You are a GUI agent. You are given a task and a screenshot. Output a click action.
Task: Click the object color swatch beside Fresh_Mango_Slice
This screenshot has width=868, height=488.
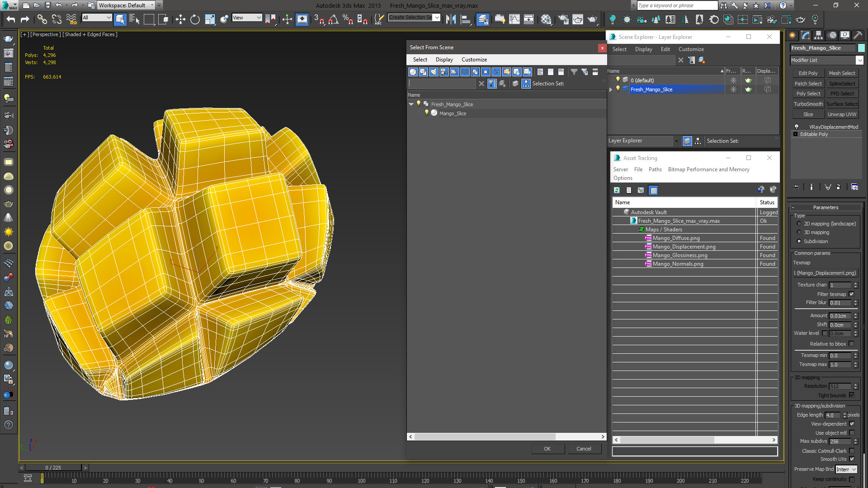click(861, 48)
